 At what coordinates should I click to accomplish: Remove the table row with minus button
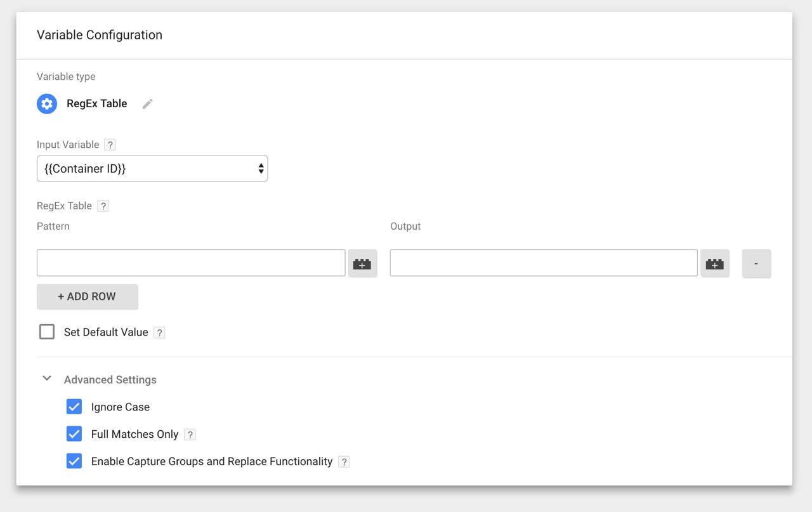pos(756,263)
